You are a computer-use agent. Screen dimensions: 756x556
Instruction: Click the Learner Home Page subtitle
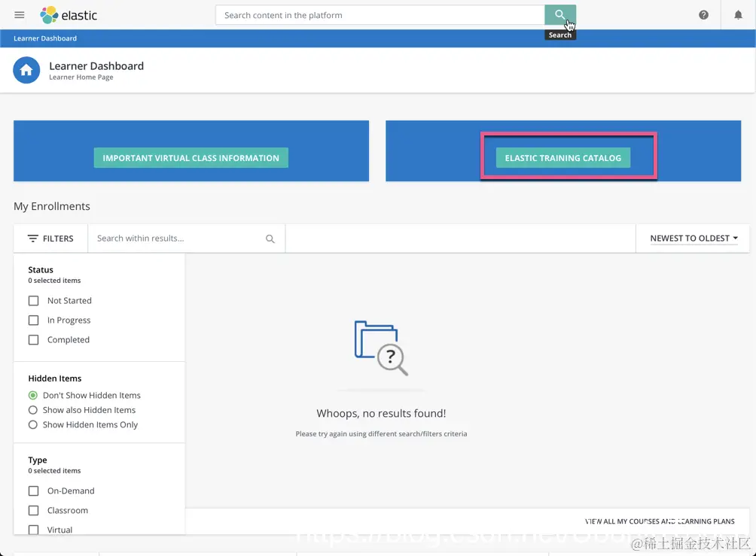click(81, 77)
